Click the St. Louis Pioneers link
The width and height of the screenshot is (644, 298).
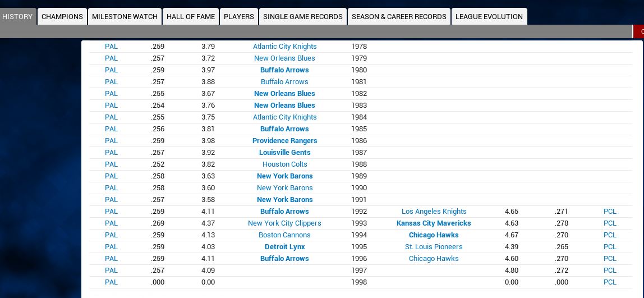(x=434, y=247)
